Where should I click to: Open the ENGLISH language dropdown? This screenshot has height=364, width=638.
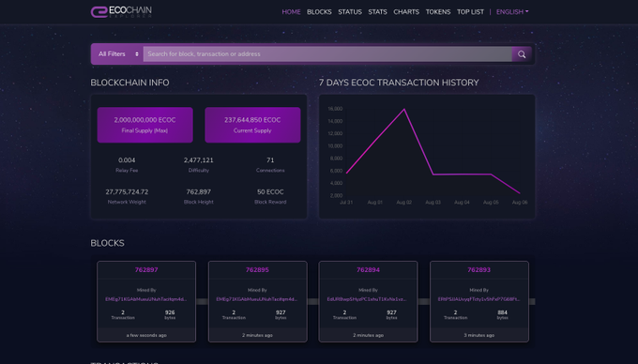[512, 12]
